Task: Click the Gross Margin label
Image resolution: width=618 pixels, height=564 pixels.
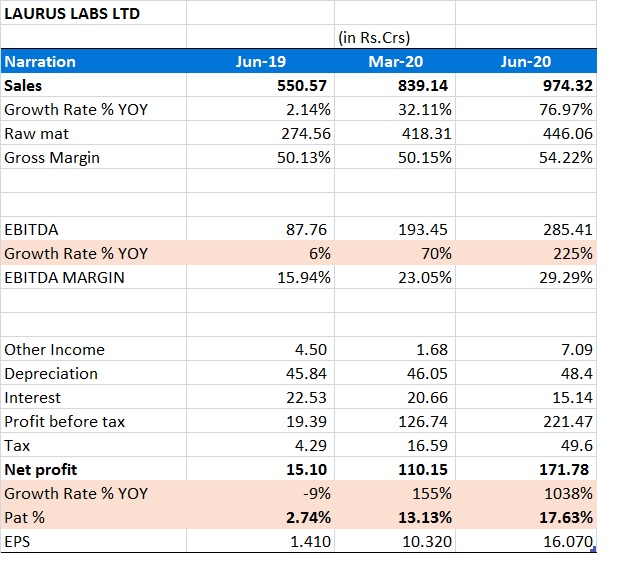Action: click(x=93, y=158)
